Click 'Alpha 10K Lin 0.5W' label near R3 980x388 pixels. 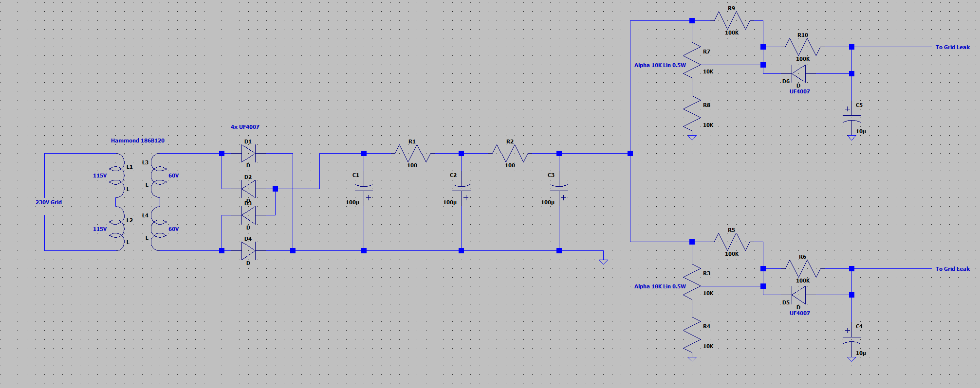(x=660, y=286)
